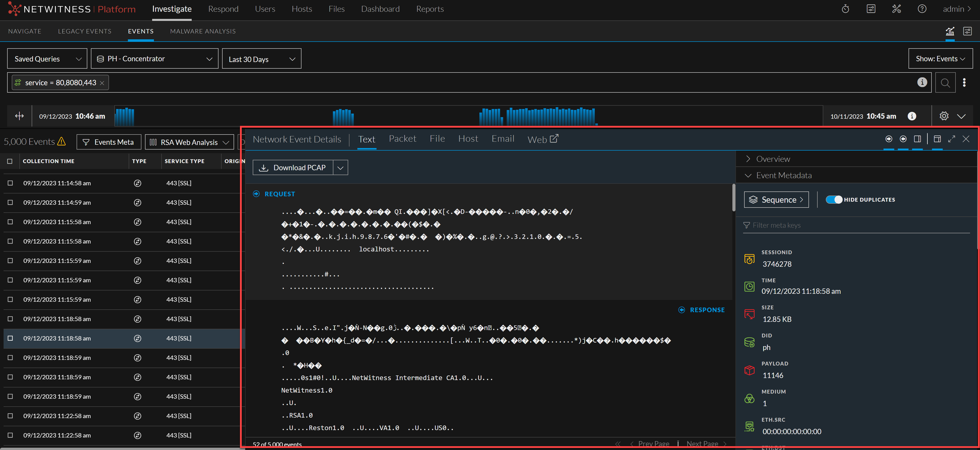Open the Saved Queries dropdown
This screenshot has width=980, height=450.
[x=47, y=59]
